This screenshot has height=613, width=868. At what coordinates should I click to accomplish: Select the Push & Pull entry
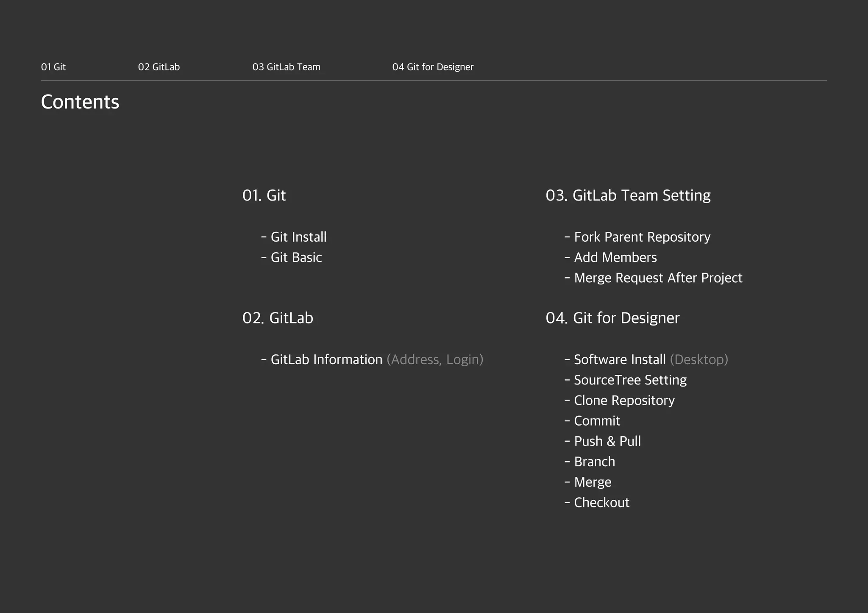pos(607,441)
